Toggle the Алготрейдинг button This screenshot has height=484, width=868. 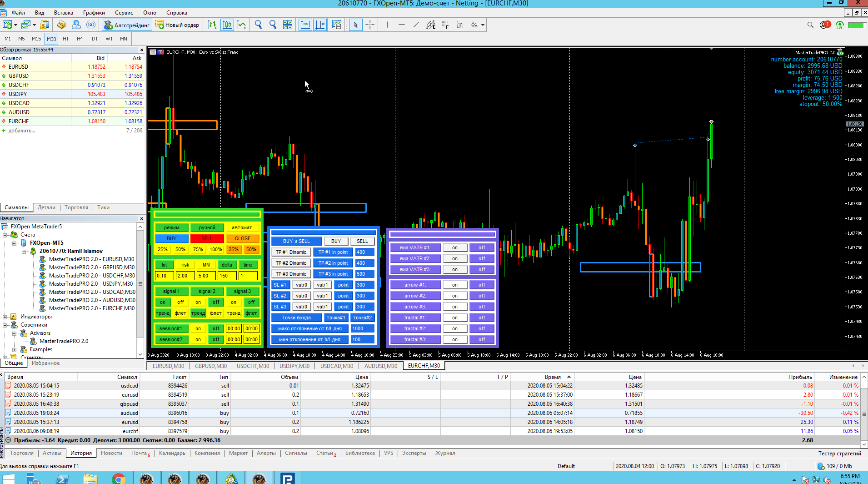click(127, 25)
